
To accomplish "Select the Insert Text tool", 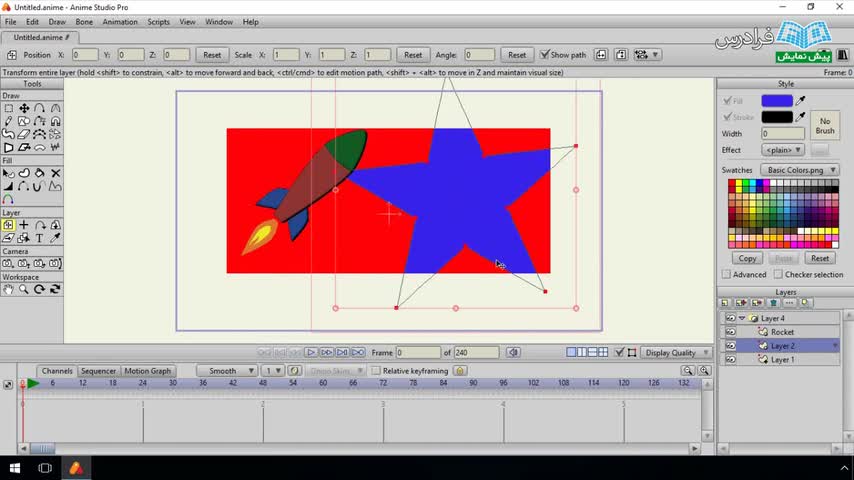I will [x=40, y=238].
